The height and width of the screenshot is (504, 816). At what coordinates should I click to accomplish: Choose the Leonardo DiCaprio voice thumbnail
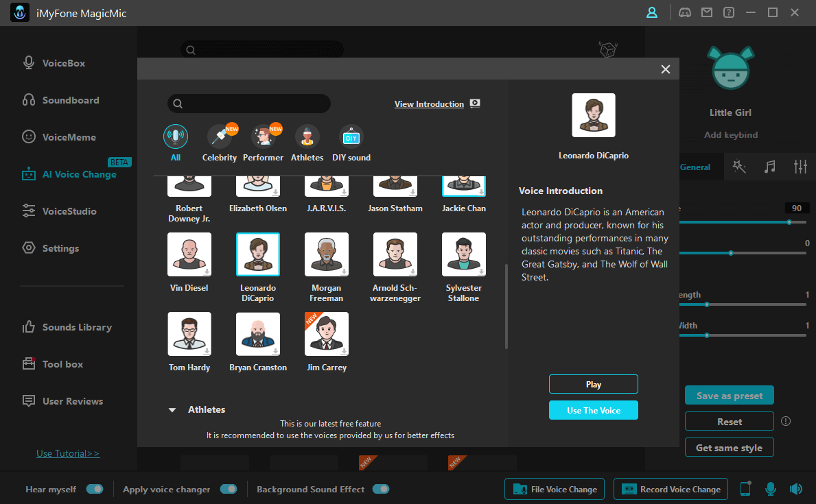pyautogui.click(x=258, y=254)
